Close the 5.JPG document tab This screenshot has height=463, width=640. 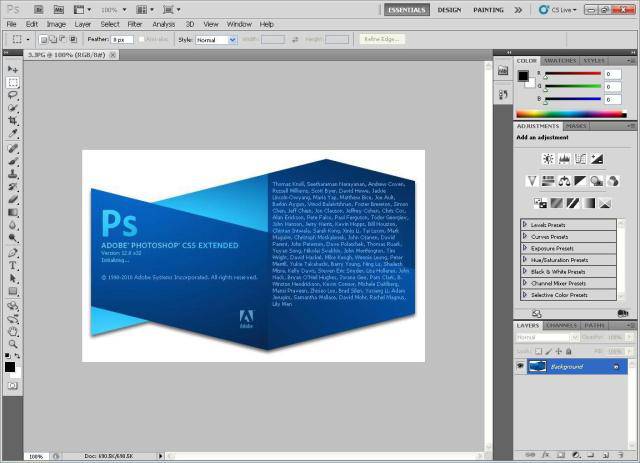(113, 55)
